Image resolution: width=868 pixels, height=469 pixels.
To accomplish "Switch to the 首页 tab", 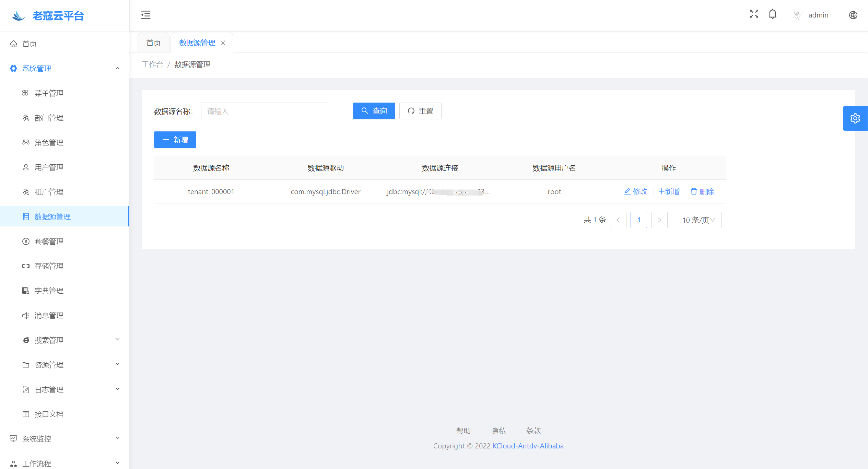I will coord(153,43).
